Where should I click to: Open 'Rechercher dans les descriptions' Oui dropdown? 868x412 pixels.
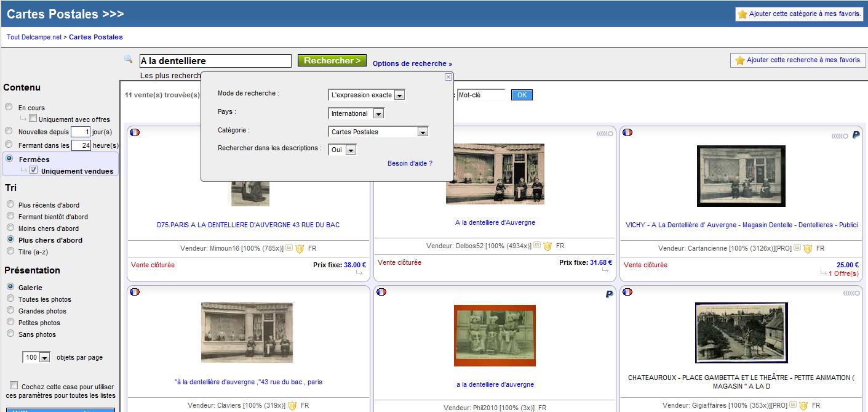point(343,150)
